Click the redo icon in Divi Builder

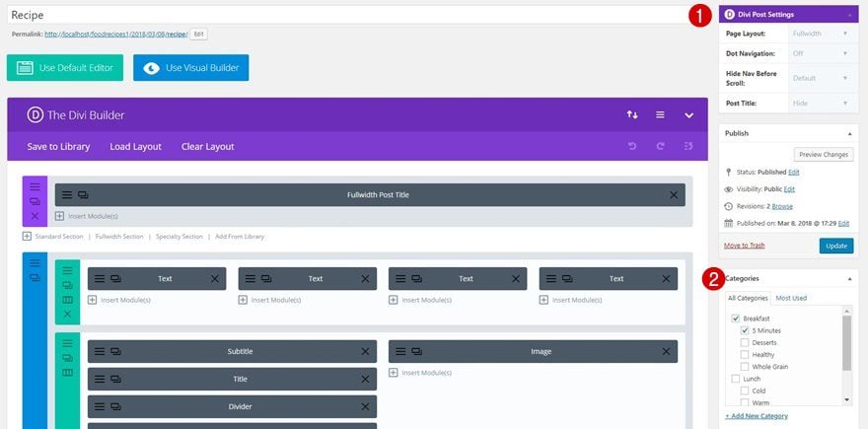pyautogui.click(x=661, y=146)
